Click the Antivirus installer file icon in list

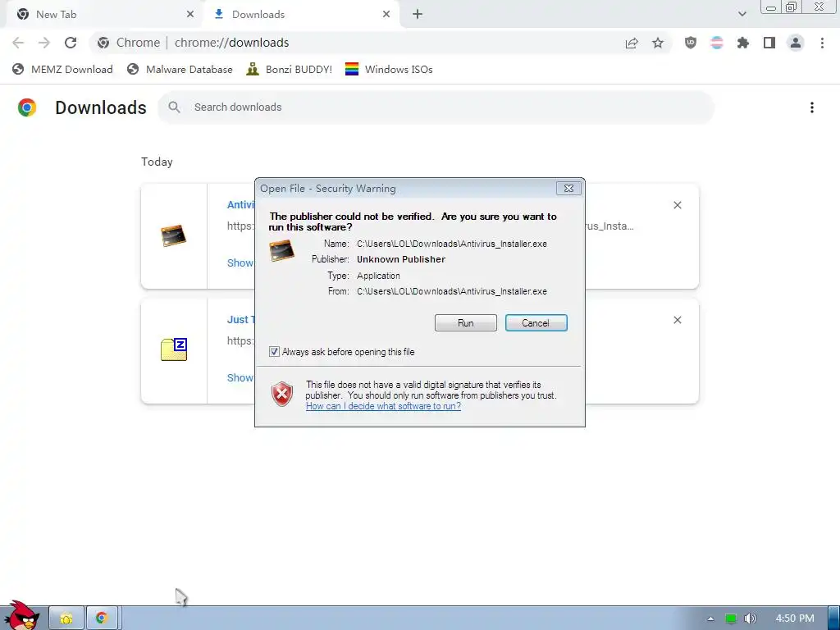tap(174, 235)
